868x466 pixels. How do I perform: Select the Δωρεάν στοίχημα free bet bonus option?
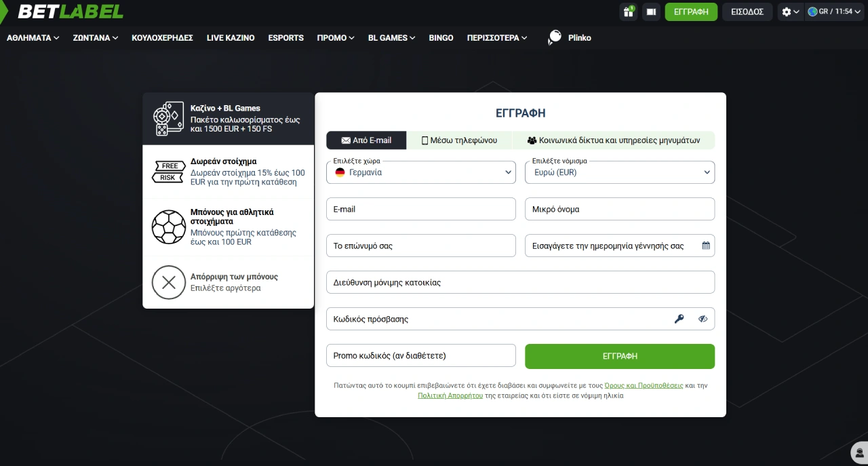click(228, 172)
